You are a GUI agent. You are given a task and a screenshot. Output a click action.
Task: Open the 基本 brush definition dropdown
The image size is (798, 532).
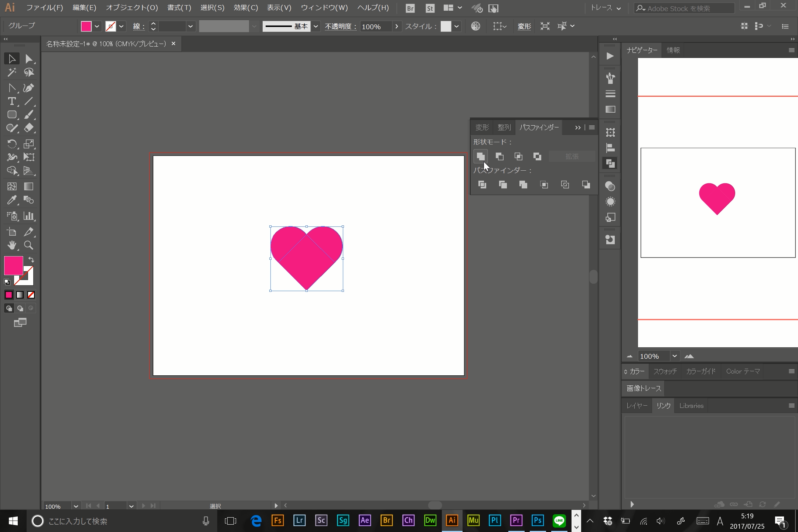click(x=316, y=26)
